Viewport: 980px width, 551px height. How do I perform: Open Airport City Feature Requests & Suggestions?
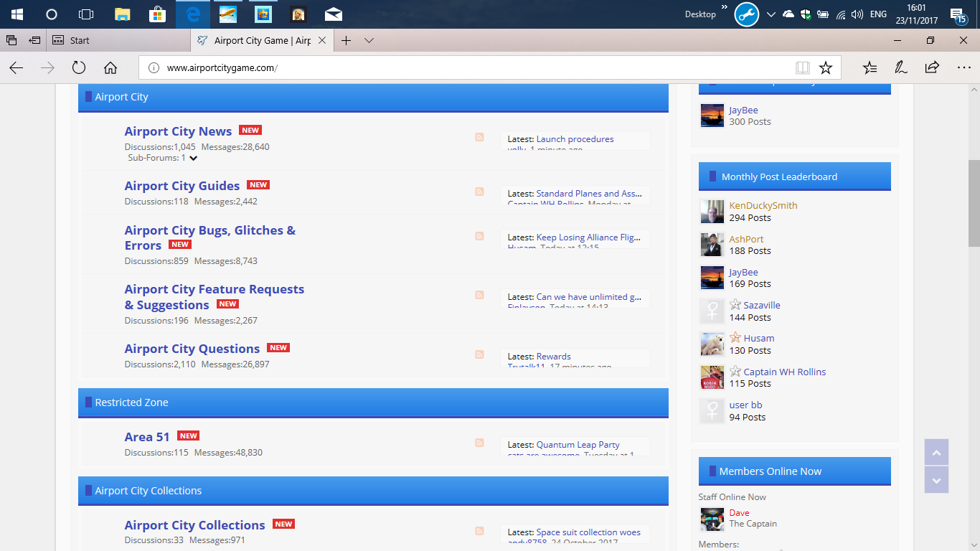(215, 297)
